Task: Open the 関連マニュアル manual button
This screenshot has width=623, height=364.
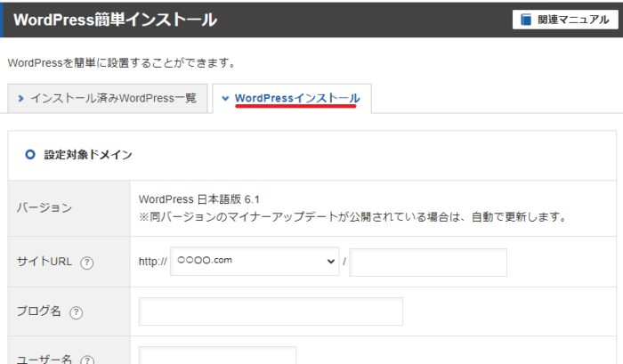Action: point(565,20)
